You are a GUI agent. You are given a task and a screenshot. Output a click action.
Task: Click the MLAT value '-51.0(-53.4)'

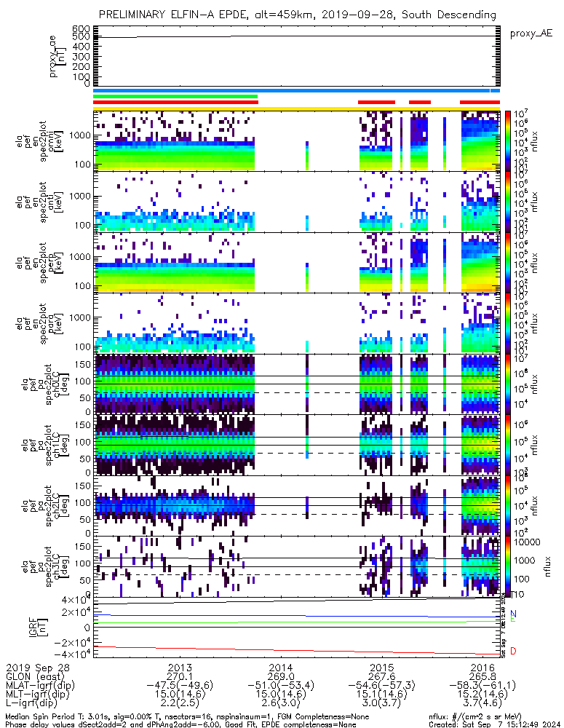[x=280, y=685]
